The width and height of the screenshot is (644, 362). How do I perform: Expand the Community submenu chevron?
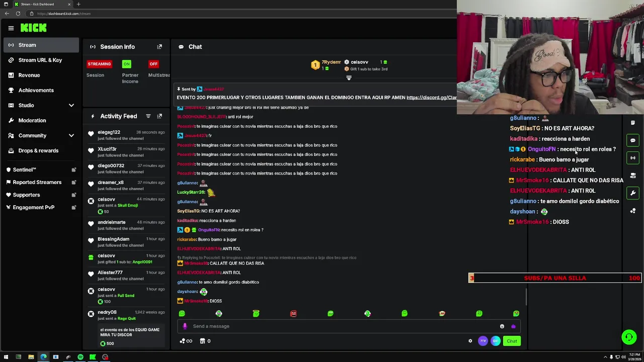click(x=71, y=135)
